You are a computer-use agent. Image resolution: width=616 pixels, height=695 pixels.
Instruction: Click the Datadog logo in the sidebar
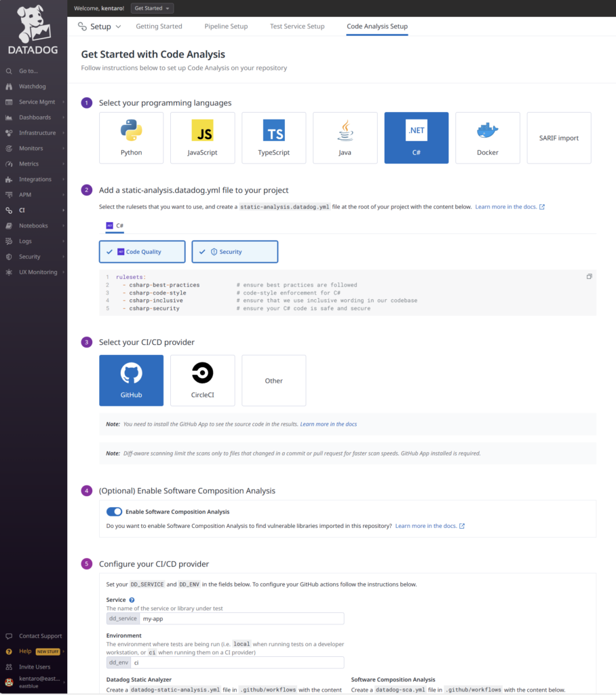pos(33,29)
